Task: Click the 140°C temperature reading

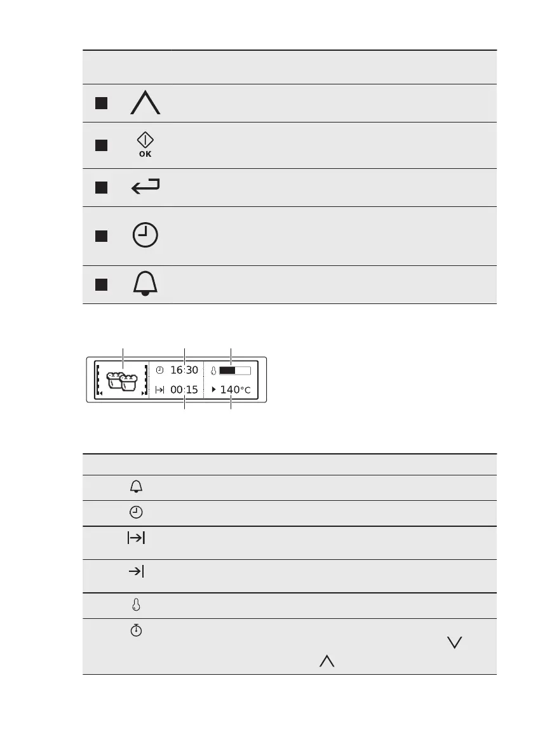Action: 238,390
